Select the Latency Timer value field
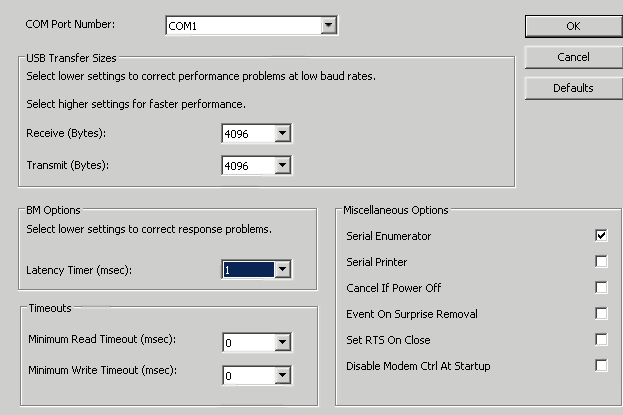 coord(249,270)
